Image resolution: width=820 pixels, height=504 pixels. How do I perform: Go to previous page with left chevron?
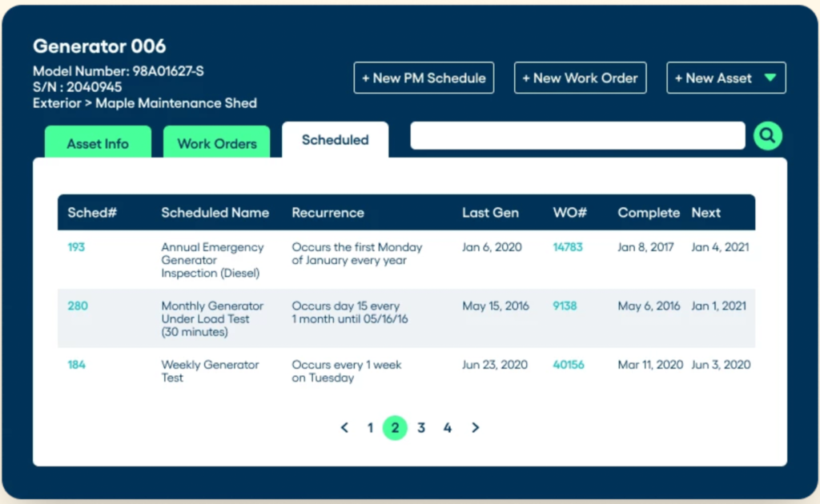pyautogui.click(x=344, y=428)
